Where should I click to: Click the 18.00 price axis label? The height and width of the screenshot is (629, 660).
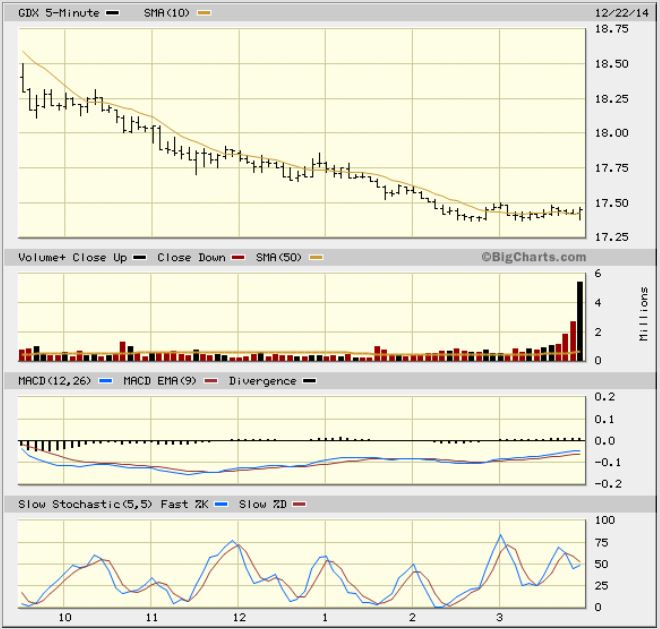click(x=612, y=133)
